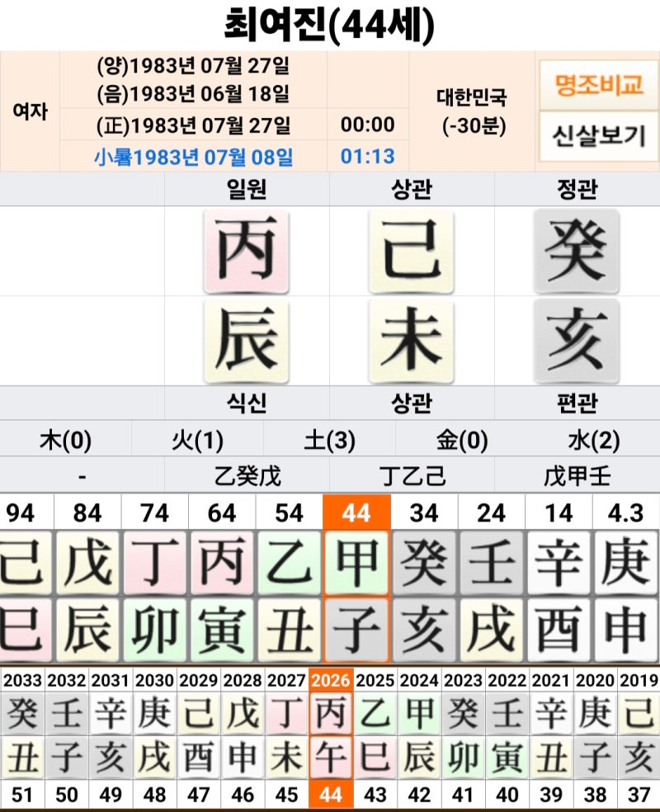This screenshot has width=660, height=812.
Task: Choose the age 34 major luck header
Action: [424, 512]
